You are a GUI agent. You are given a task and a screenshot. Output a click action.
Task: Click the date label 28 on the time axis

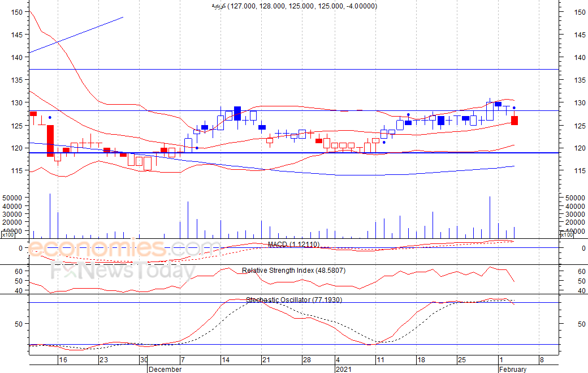point(307,360)
